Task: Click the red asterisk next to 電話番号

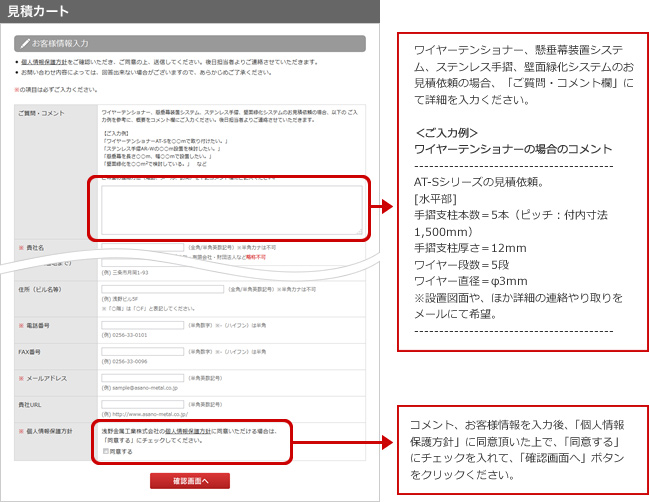Action: coord(20,325)
